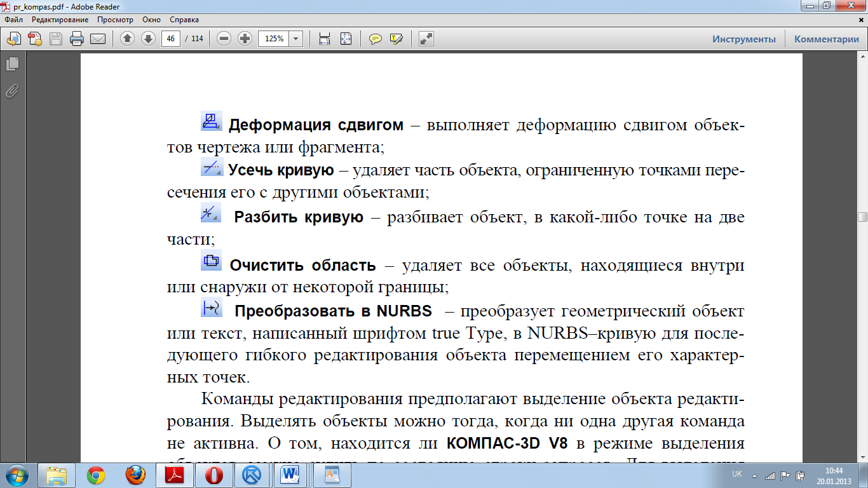The width and height of the screenshot is (868, 488).
Task: Open the Файл menu
Action: click(x=13, y=20)
